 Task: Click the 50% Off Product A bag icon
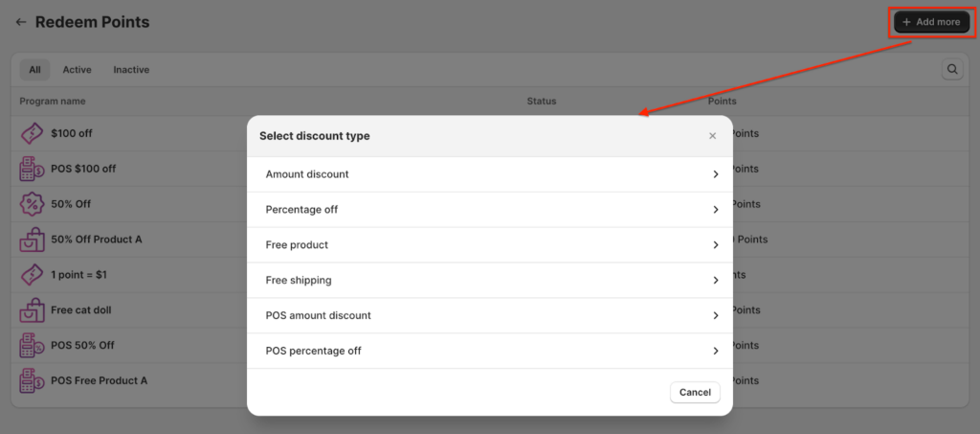click(32, 240)
